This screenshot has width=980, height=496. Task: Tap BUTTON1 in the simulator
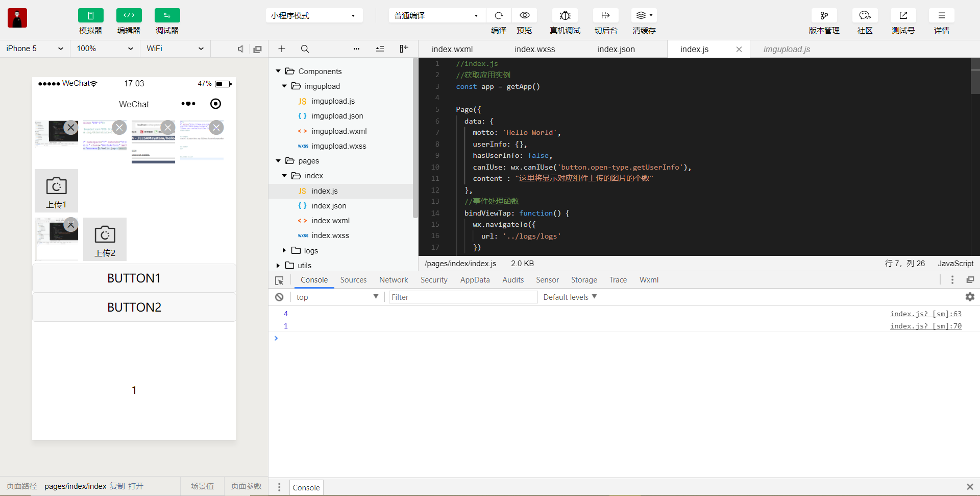134,278
